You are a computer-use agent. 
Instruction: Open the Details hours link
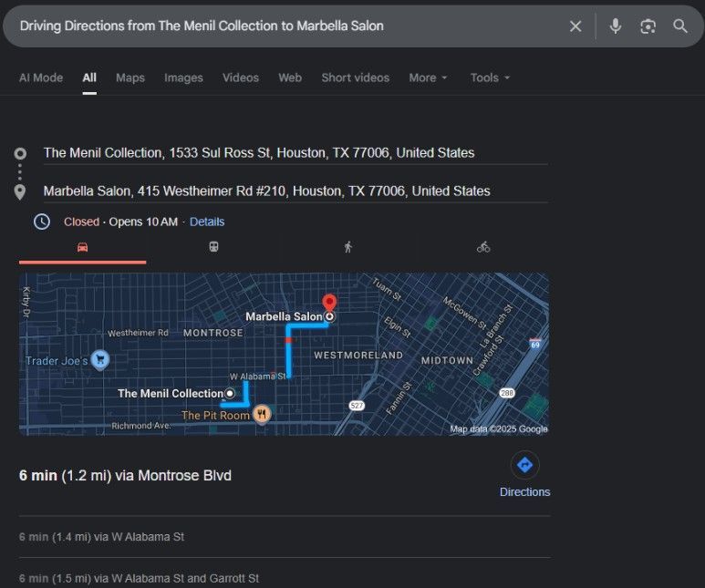coord(207,222)
